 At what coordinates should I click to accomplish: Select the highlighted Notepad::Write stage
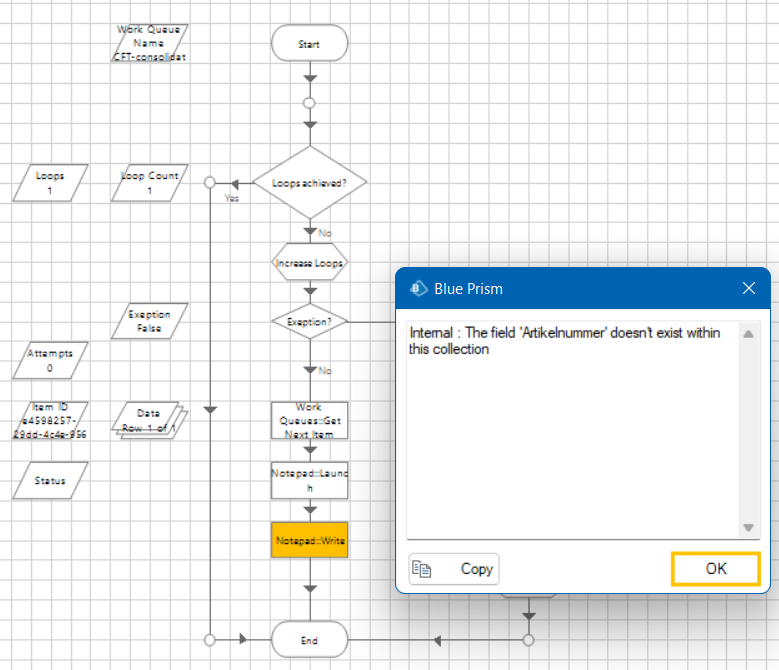[x=310, y=540]
